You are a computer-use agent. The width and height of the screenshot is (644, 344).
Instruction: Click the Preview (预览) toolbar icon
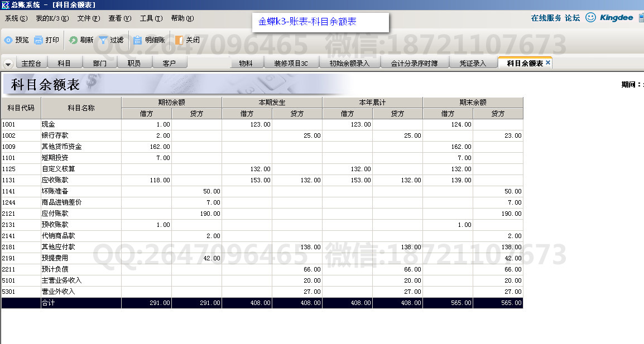coord(8,40)
